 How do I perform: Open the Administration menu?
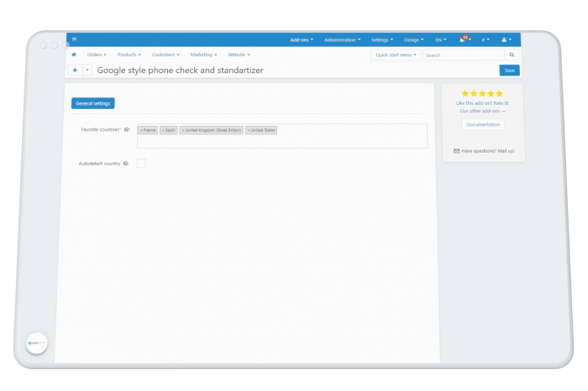pyautogui.click(x=342, y=39)
